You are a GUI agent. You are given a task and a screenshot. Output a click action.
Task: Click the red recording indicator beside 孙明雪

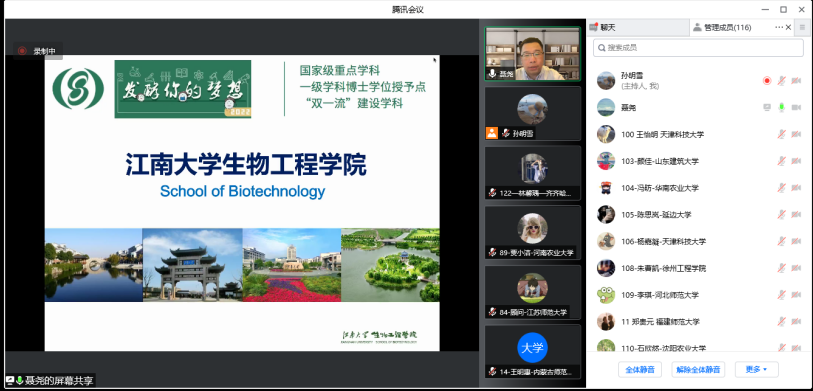tap(767, 80)
